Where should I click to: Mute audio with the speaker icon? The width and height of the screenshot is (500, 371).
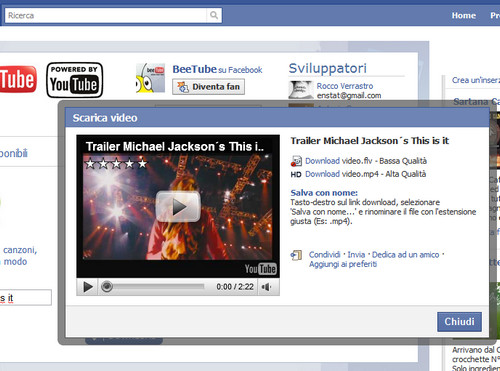pyautogui.click(x=266, y=287)
